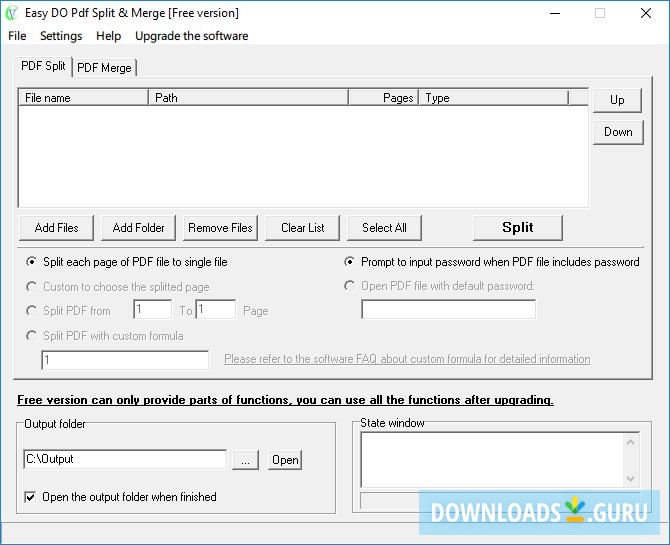The width and height of the screenshot is (670, 545).
Task: Switch to the PDF Merge tab
Action: 104,68
